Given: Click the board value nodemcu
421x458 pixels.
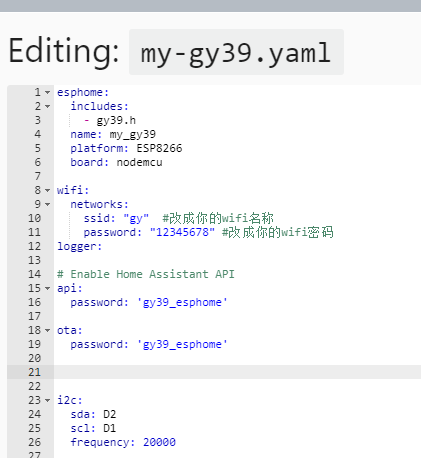Looking at the screenshot, I should (x=139, y=162).
